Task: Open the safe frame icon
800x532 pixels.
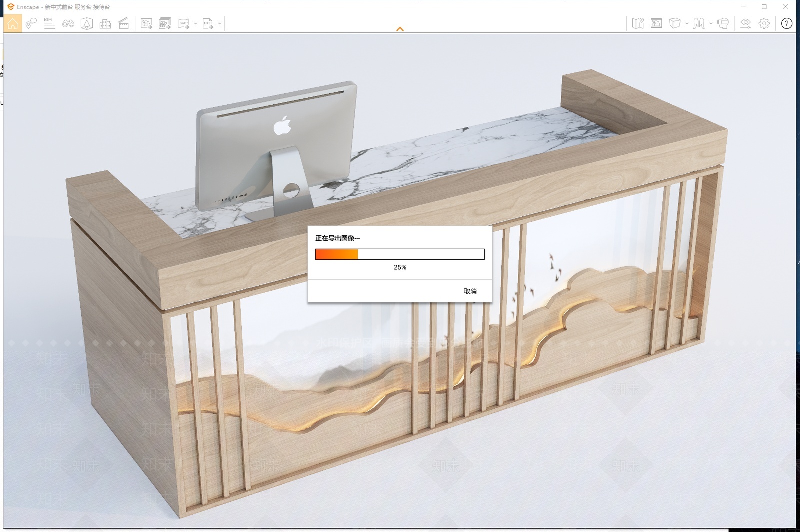Action: point(656,23)
